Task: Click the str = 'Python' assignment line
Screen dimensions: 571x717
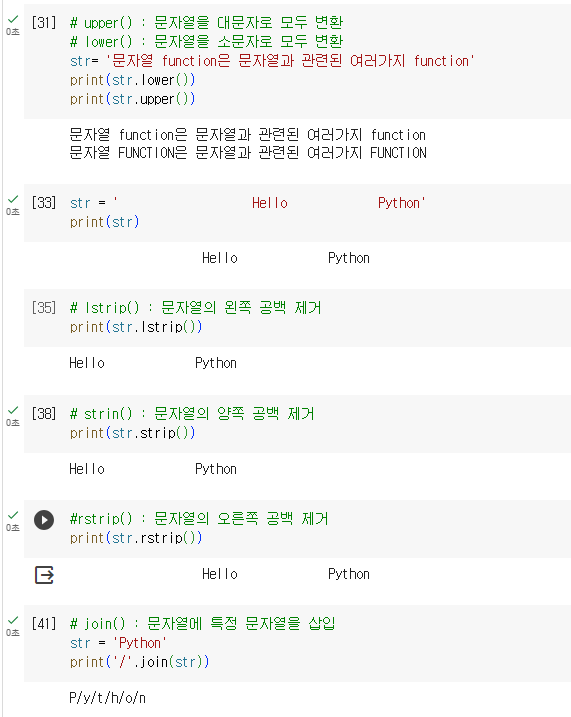Action: pyautogui.click(x=118, y=643)
